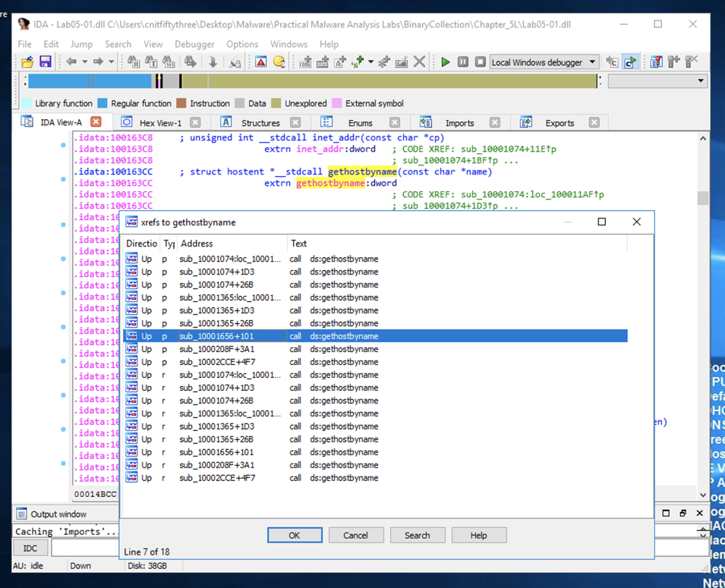Click the Save database floppy icon
This screenshot has width=725, height=588.
[46, 62]
